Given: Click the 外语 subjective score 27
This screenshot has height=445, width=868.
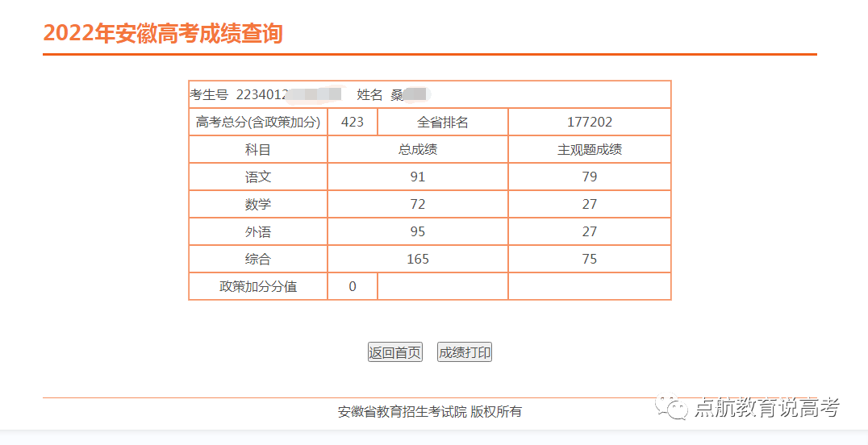Looking at the screenshot, I should point(590,231).
